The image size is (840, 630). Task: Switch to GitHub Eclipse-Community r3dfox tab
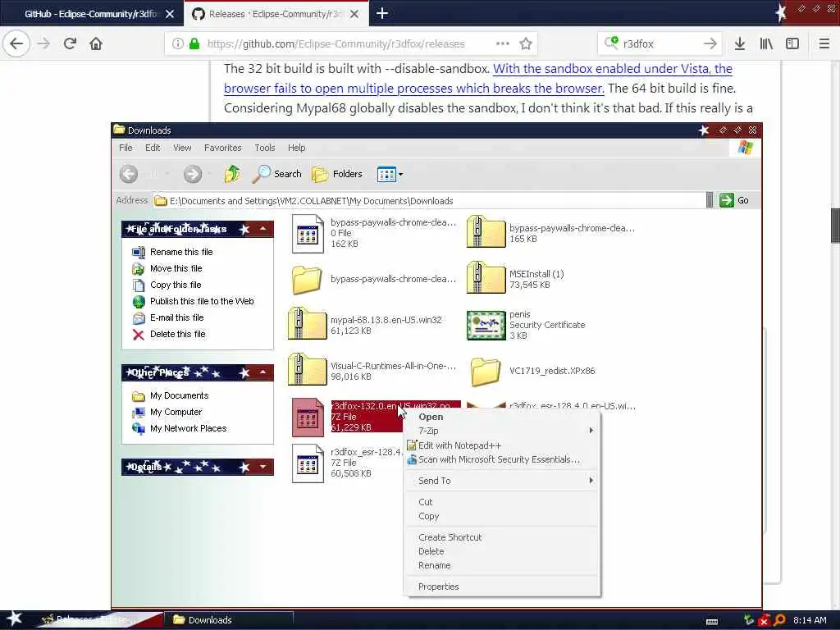click(91, 14)
